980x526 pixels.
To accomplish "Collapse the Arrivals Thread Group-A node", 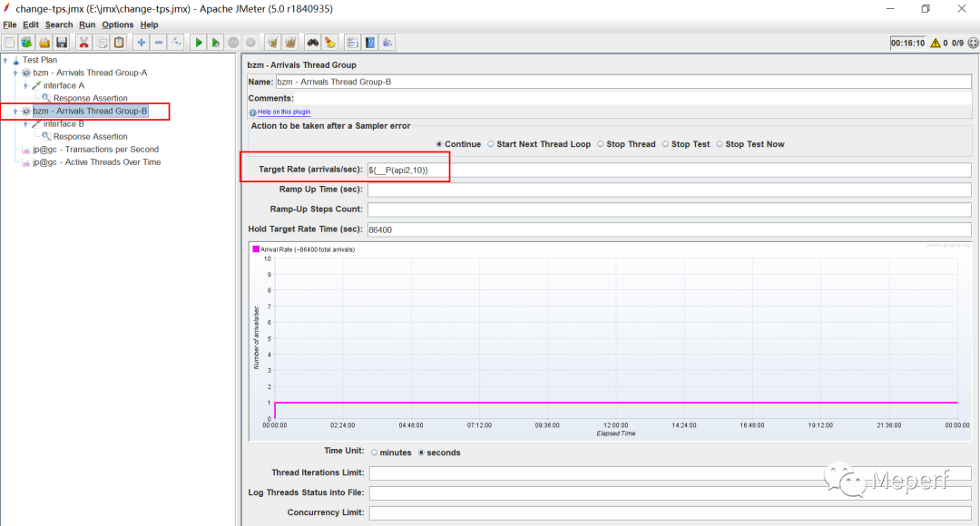I will click(15, 73).
